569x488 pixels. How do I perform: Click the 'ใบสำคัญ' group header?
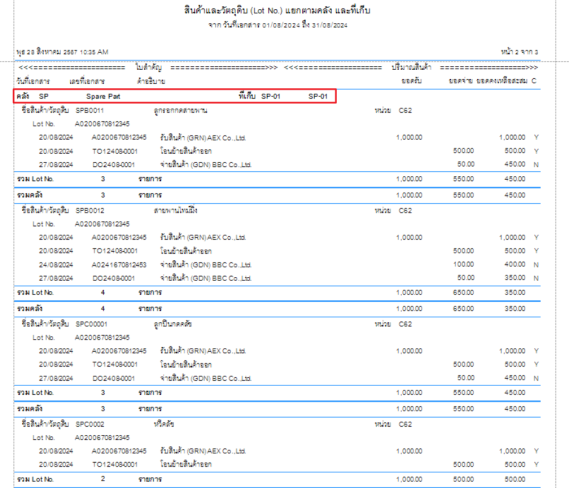[149, 67]
